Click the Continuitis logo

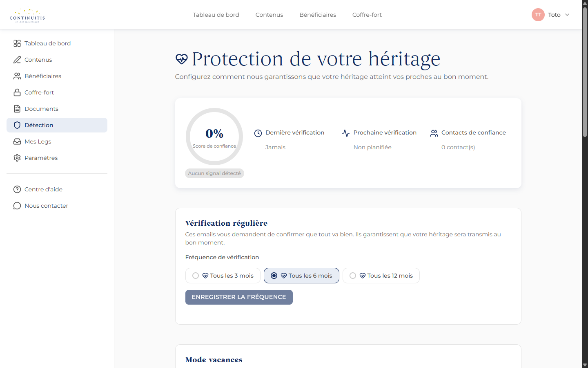[x=27, y=14]
